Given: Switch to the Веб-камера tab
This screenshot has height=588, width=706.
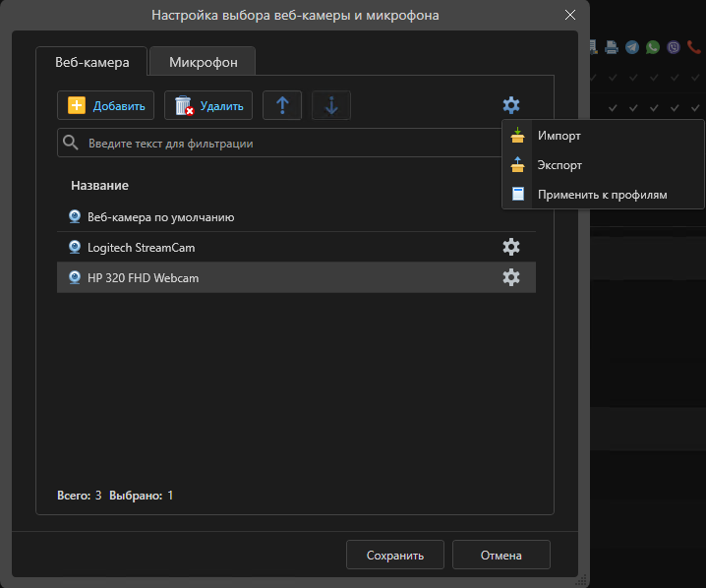Looking at the screenshot, I should [x=91, y=61].
